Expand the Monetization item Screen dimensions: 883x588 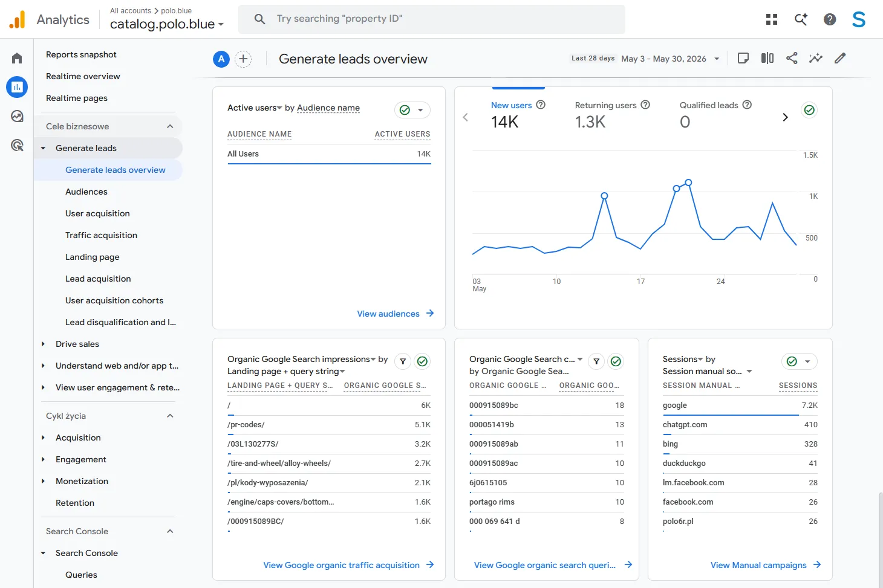point(43,481)
